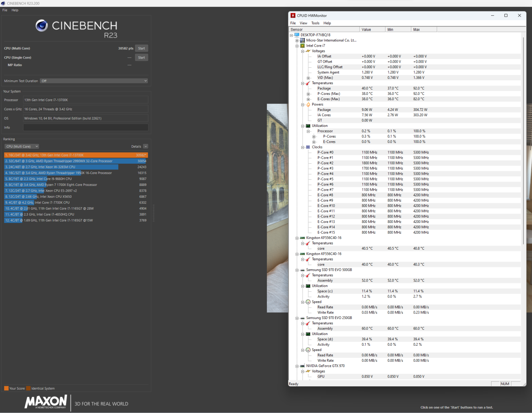Click the orange Your Score legend swatch
The height and width of the screenshot is (413, 532).
click(6, 389)
